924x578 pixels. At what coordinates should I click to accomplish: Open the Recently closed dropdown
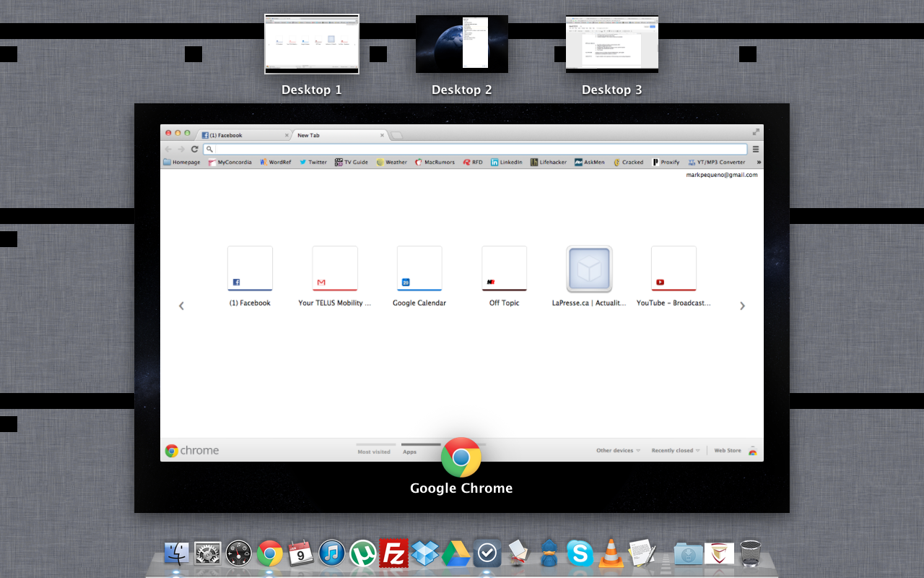click(x=675, y=451)
